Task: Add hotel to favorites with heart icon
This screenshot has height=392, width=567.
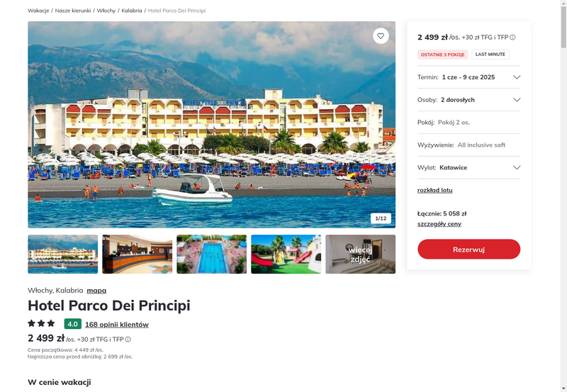Action: (381, 36)
